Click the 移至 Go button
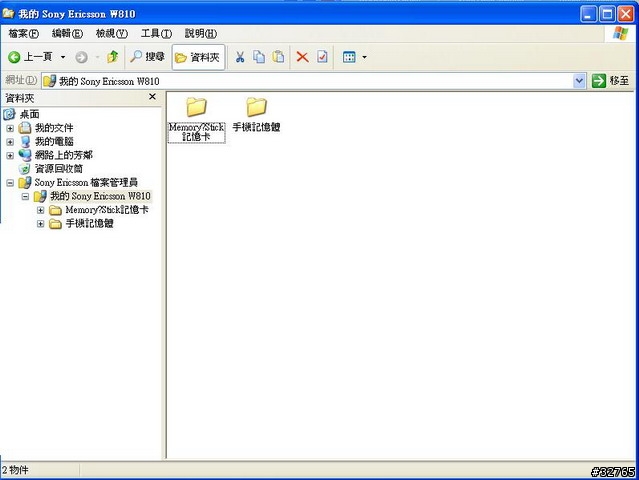Screen dimensions: 639x480 coord(610,81)
